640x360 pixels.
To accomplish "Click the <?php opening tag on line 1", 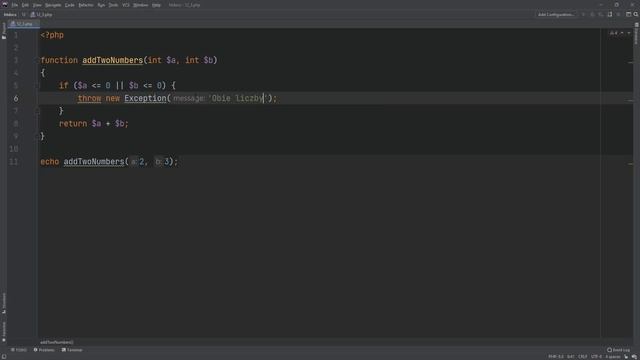I will [52, 35].
